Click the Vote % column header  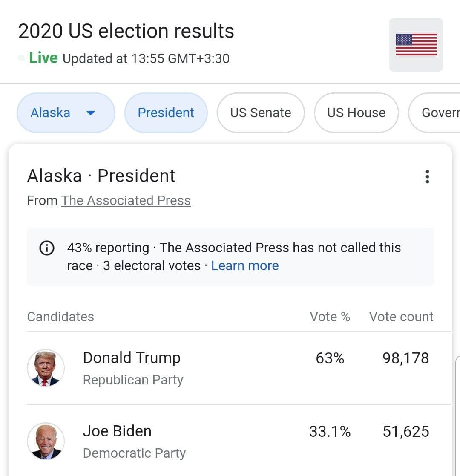click(330, 317)
